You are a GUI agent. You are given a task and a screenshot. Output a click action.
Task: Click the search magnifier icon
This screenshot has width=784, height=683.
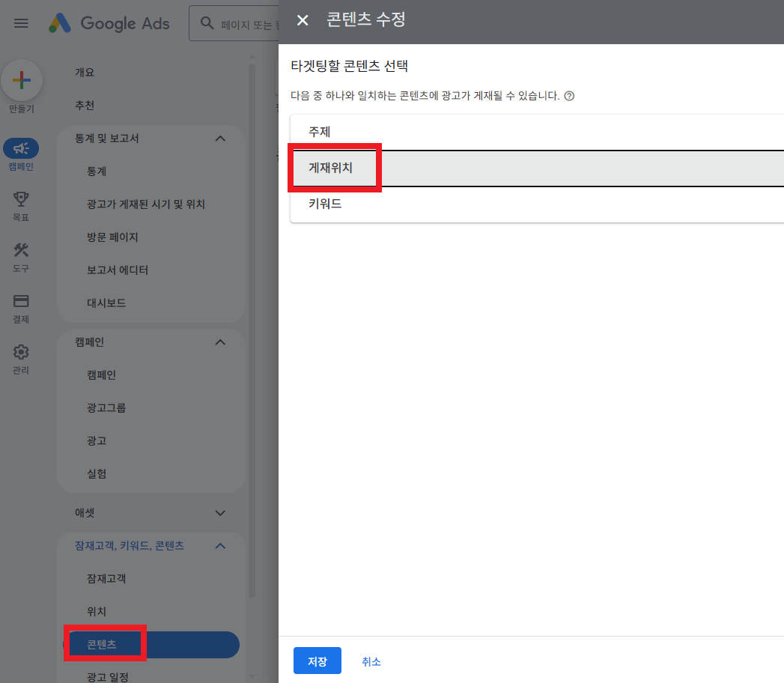point(207,23)
